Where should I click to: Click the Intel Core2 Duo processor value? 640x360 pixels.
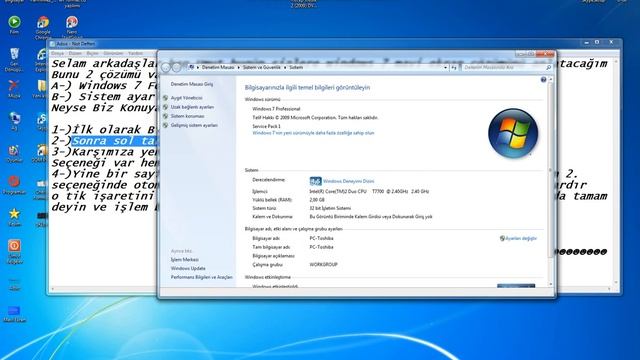pos(369,191)
